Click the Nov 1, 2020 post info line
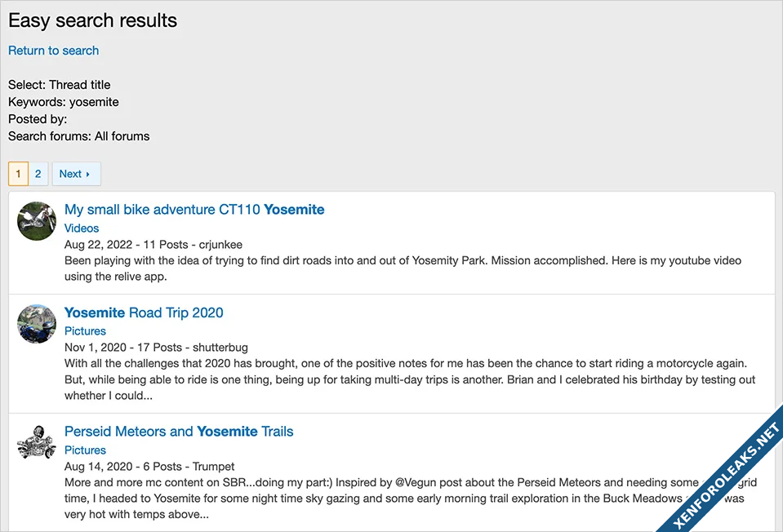 (x=156, y=347)
